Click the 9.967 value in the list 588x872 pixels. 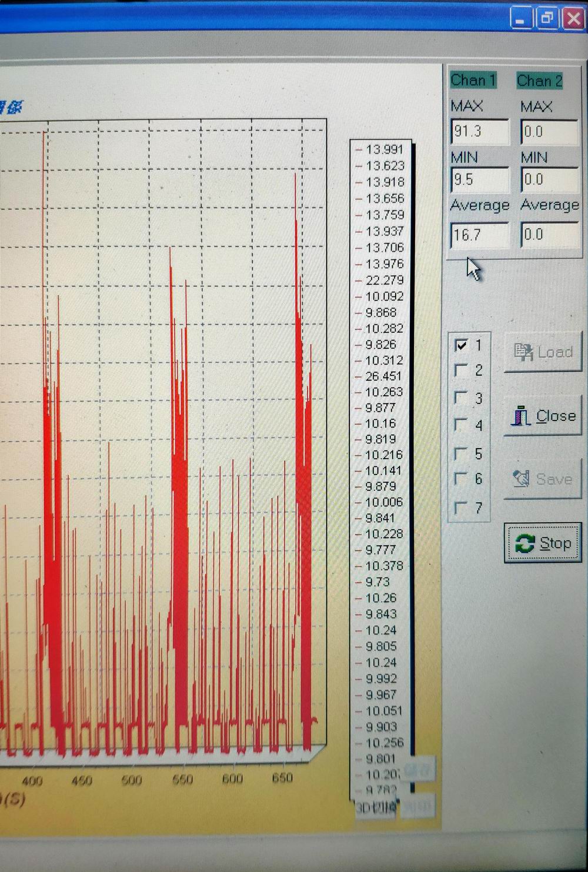click(x=381, y=695)
